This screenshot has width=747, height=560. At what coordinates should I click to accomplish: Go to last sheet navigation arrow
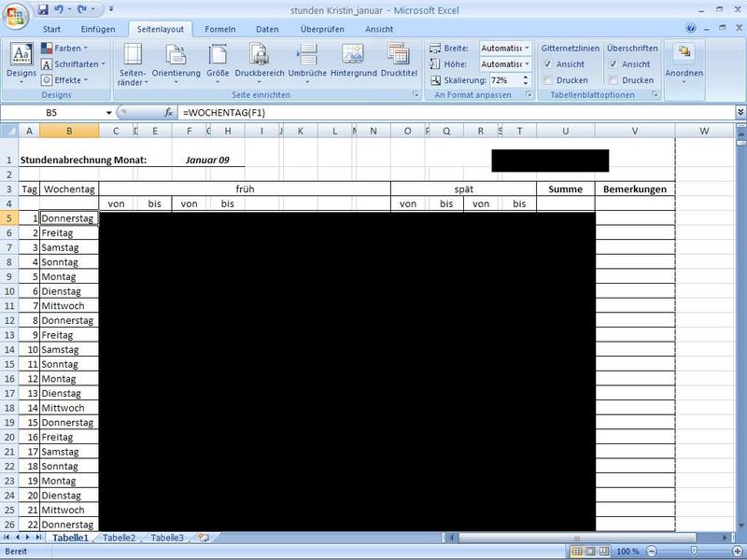point(38,538)
